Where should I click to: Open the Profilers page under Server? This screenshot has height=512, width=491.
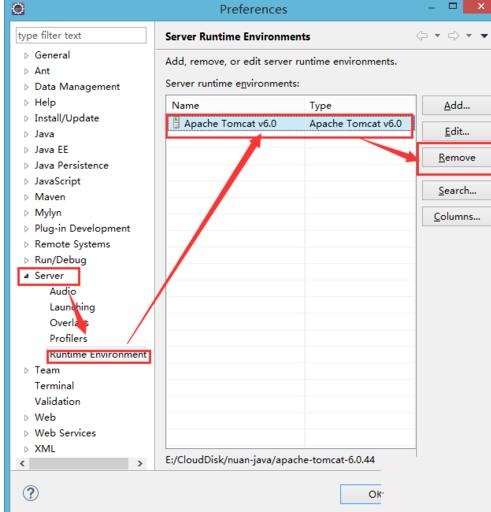pos(68,339)
